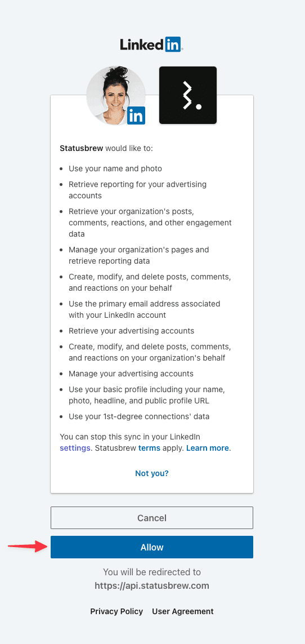Click the "Not you?" link
The image size is (305, 644).
coord(152,473)
